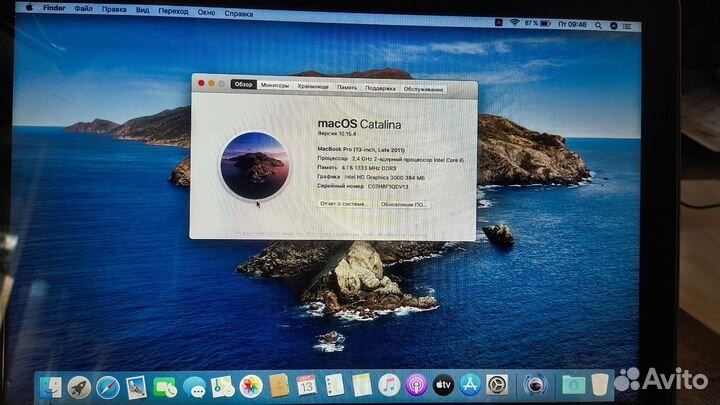Launch Launchpad rocket icon in dock
720x405 pixels.
(79, 387)
